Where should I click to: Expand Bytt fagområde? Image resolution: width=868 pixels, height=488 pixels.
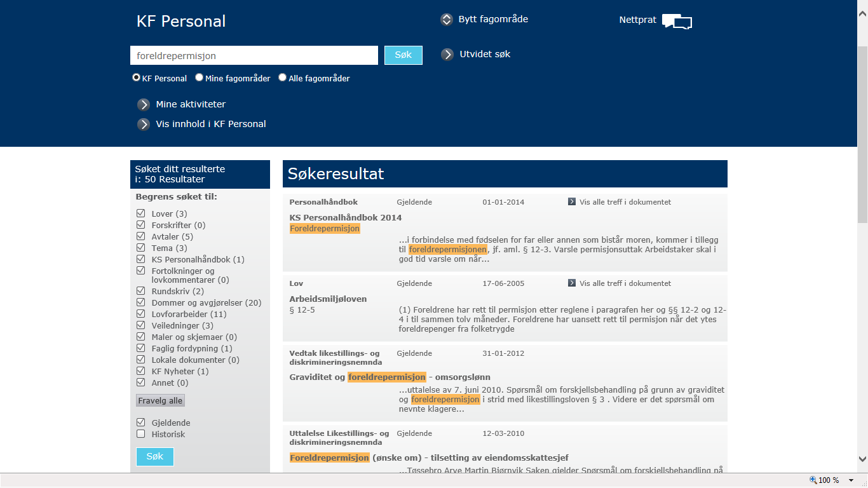[493, 19]
